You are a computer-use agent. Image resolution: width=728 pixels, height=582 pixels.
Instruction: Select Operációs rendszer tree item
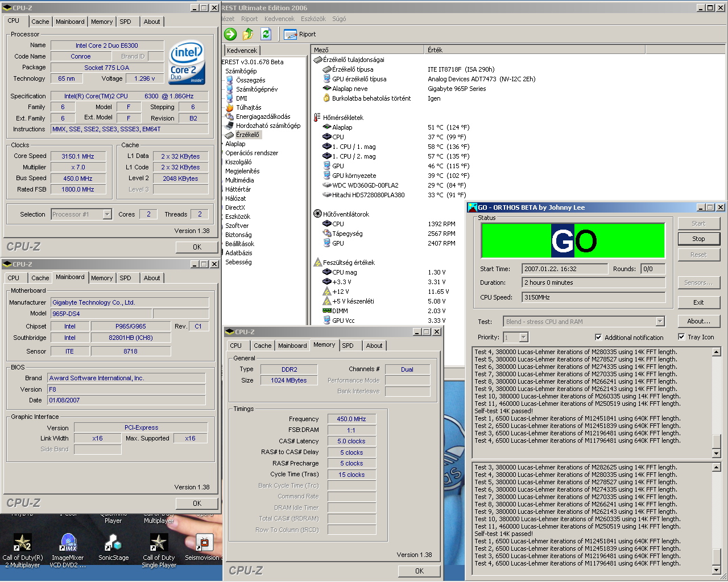click(251, 153)
